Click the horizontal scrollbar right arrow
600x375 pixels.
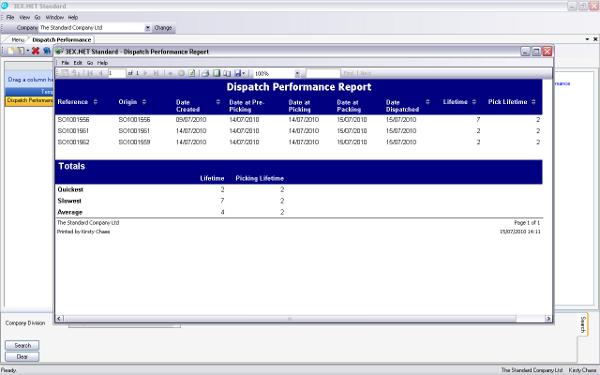point(548,318)
